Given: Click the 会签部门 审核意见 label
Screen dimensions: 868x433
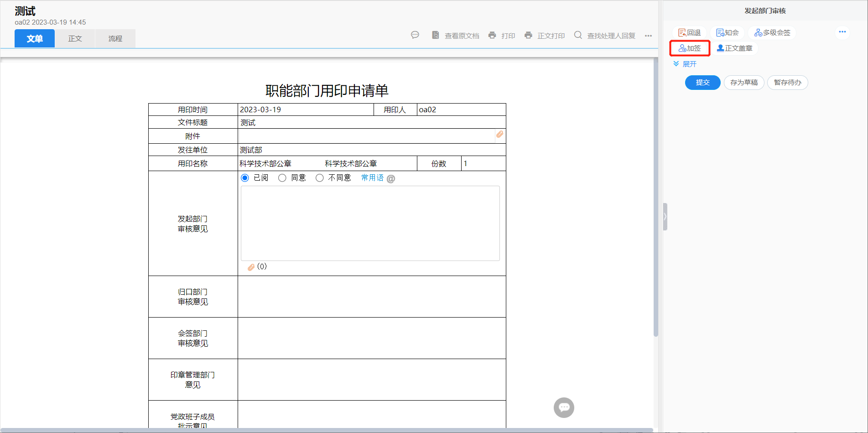Looking at the screenshot, I should click(x=192, y=338).
